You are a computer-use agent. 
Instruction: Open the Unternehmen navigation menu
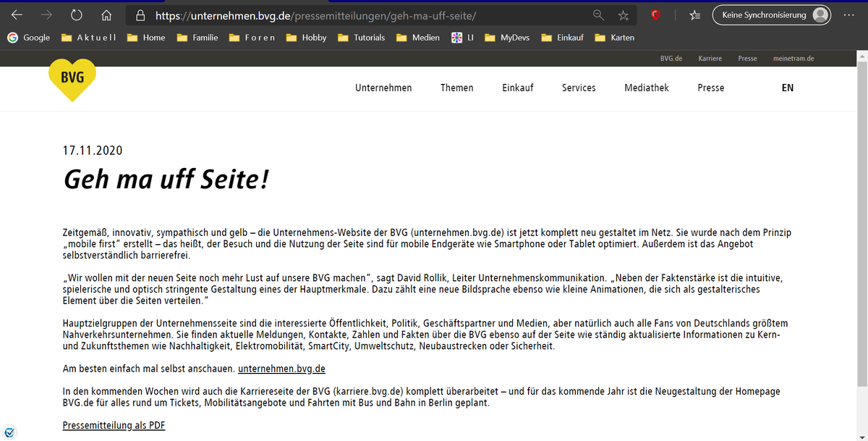(x=383, y=88)
